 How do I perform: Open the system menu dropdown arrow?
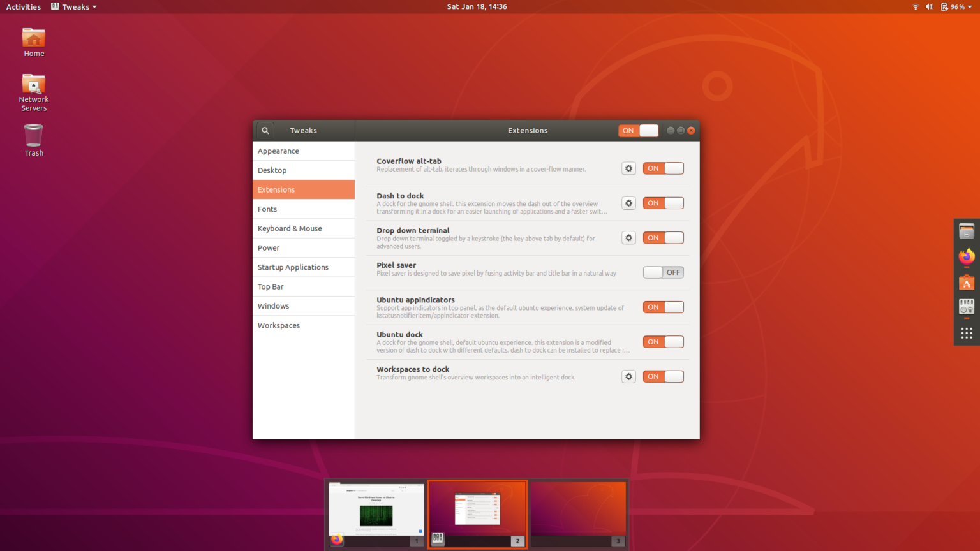[x=970, y=6]
